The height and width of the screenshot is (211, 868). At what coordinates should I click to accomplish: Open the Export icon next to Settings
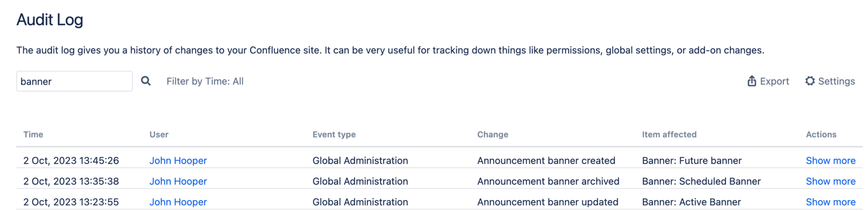click(x=751, y=81)
